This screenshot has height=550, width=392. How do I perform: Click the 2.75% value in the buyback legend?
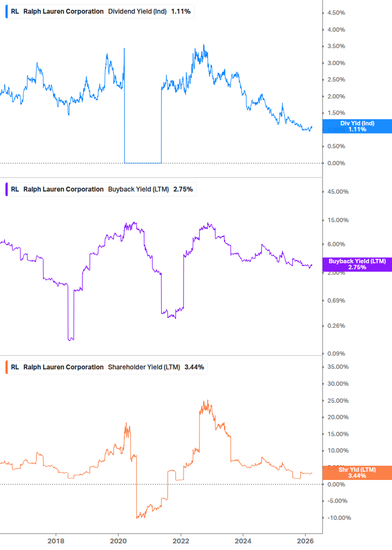(x=183, y=189)
